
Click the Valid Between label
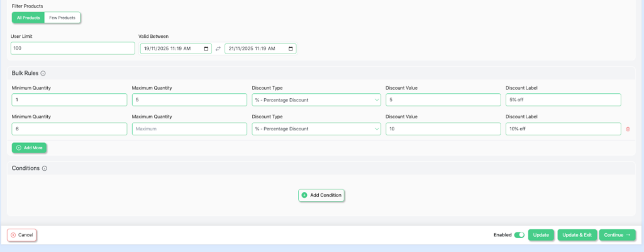pos(153,37)
